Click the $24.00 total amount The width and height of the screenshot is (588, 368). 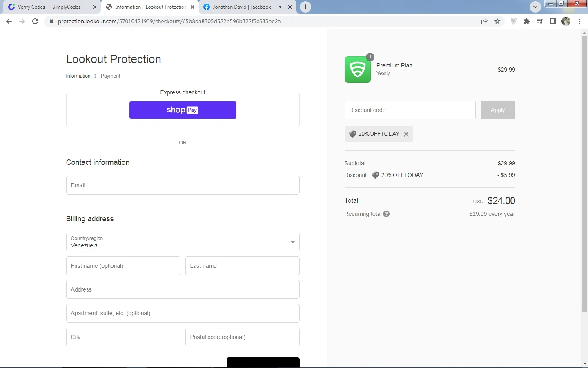501,201
